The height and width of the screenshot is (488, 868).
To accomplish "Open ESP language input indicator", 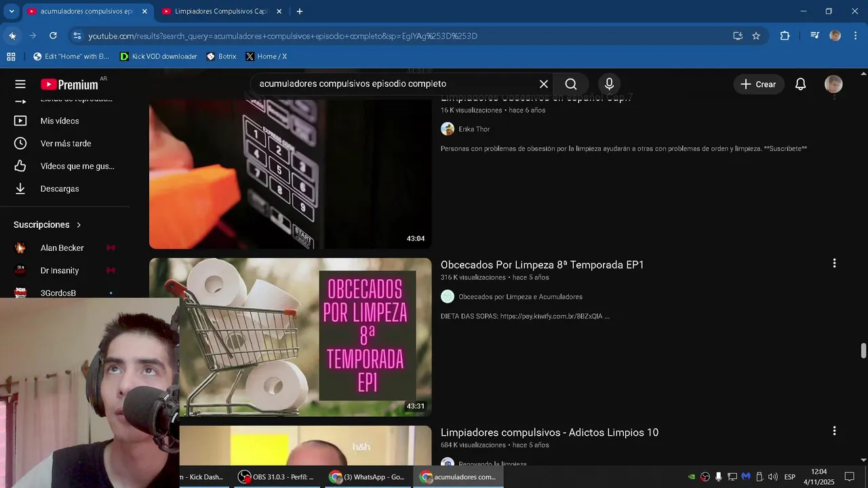I will [x=790, y=477].
